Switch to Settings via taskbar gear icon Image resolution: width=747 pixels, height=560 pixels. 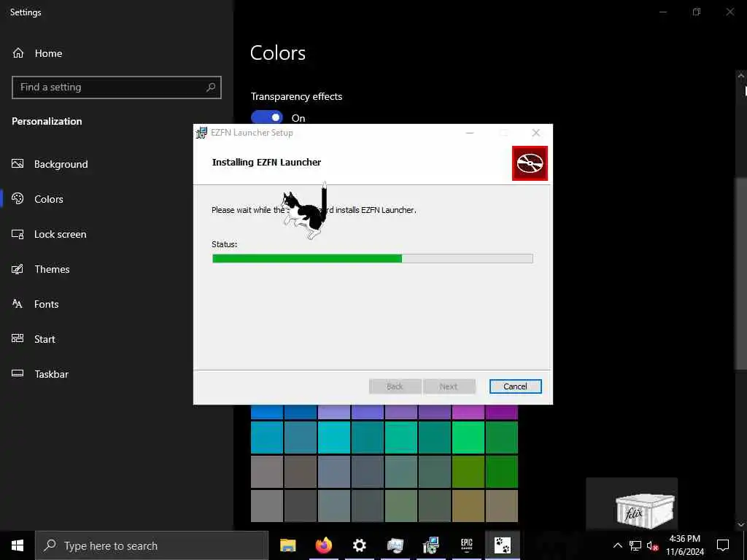tap(359, 545)
